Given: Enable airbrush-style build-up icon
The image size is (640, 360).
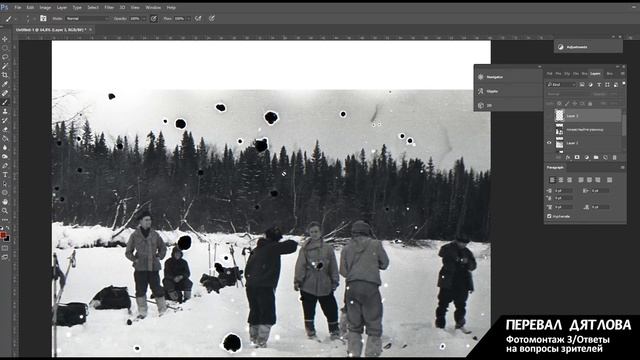Looking at the screenshot, I should tap(198, 18).
